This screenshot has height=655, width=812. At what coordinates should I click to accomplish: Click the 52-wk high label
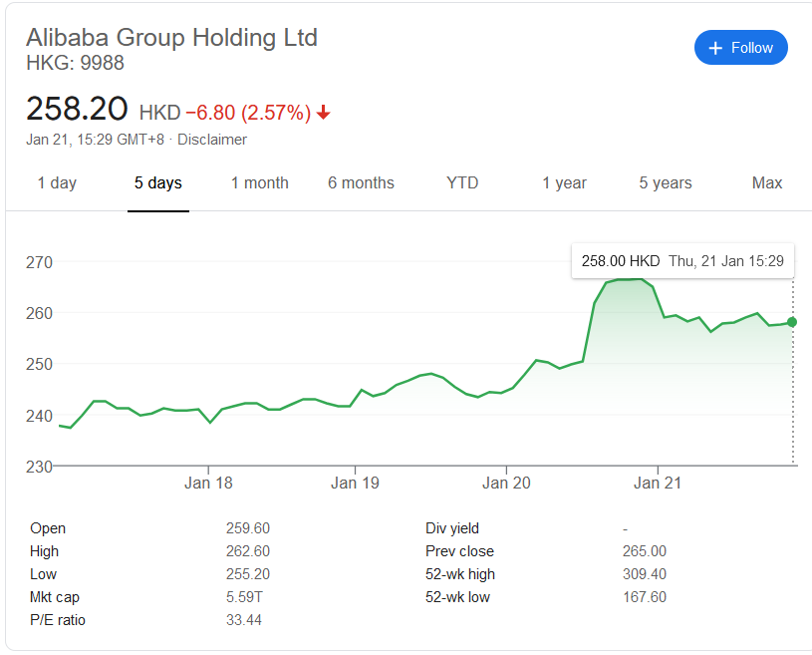click(460, 573)
